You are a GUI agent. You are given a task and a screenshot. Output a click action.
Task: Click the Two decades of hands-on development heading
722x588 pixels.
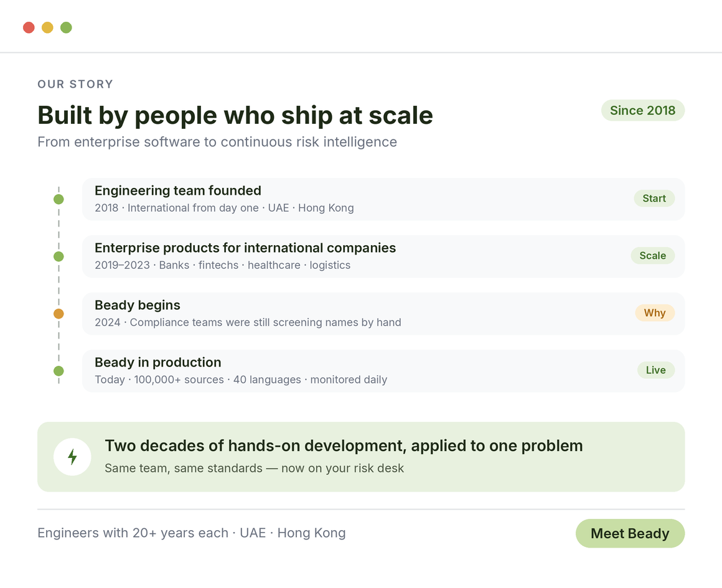pos(344,446)
